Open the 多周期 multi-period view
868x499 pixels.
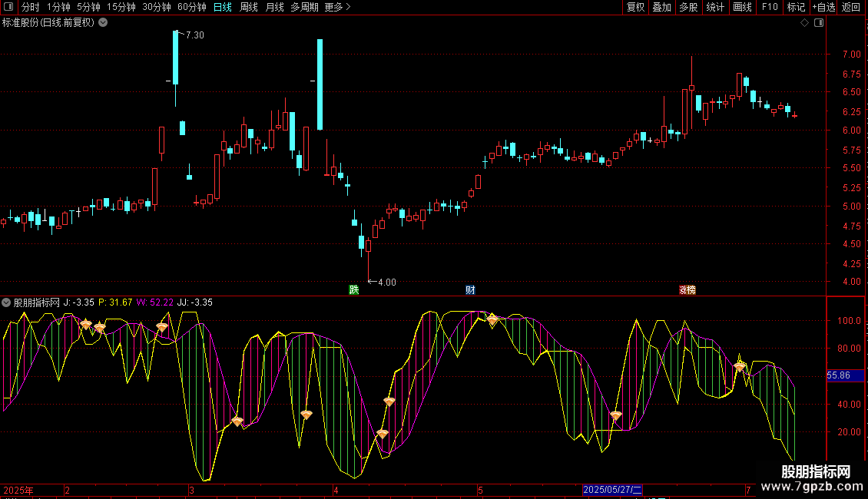[304, 7]
